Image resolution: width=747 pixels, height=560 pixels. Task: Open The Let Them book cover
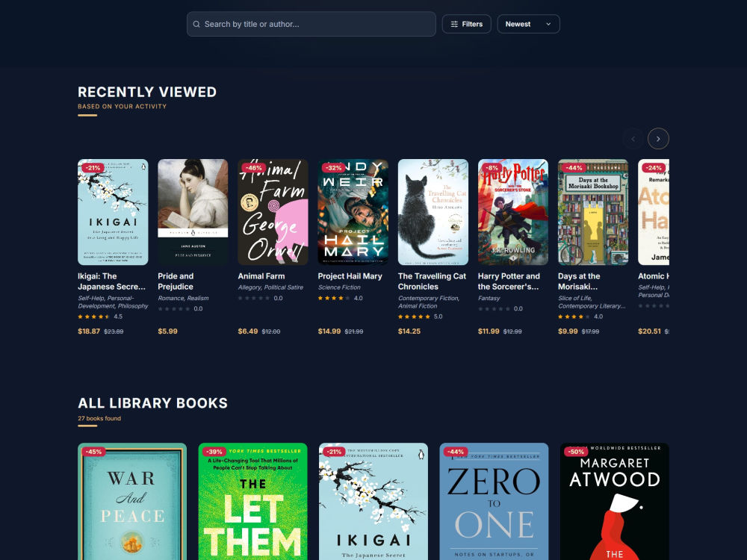[x=253, y=502]
